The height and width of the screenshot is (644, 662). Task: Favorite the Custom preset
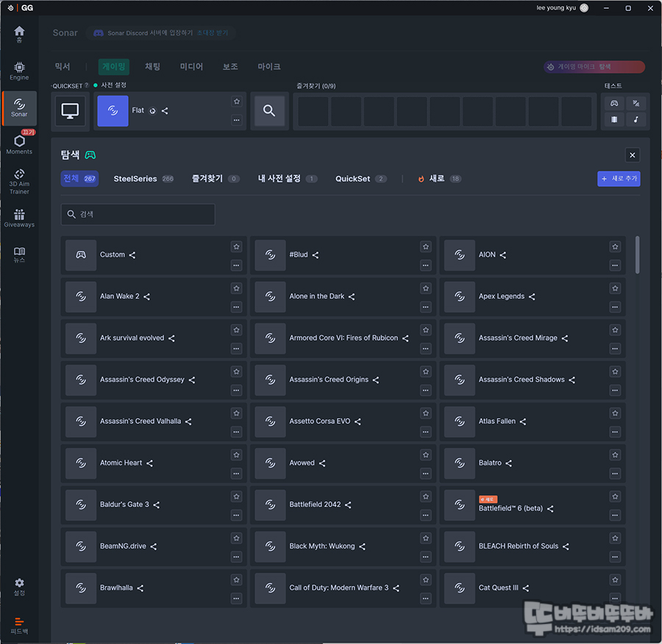(x=236, y=247)
